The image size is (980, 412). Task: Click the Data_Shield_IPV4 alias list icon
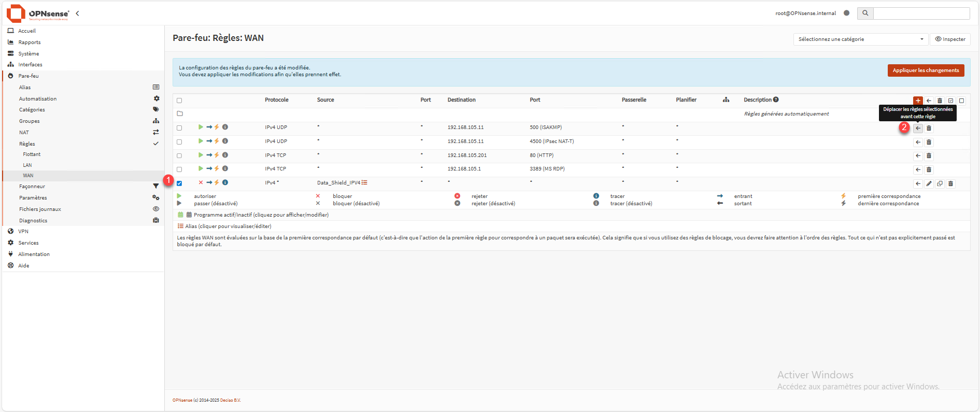coord(365,182)
